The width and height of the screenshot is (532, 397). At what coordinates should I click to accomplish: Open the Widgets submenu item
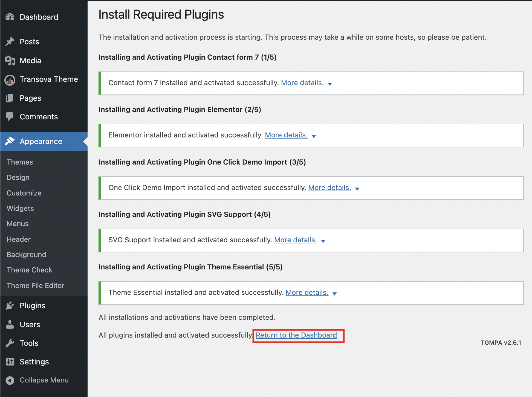coord(20,208)
